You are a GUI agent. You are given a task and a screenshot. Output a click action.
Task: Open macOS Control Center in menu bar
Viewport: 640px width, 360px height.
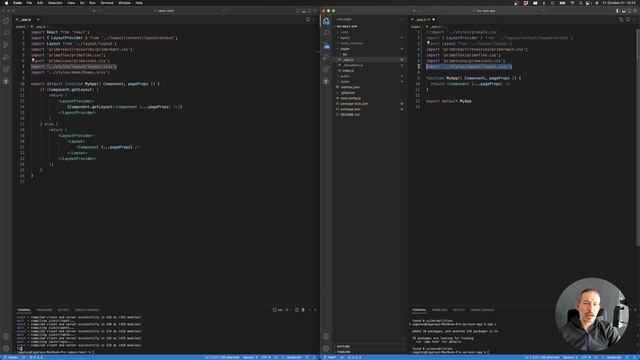pyautogui.click(x=588, y=3)
